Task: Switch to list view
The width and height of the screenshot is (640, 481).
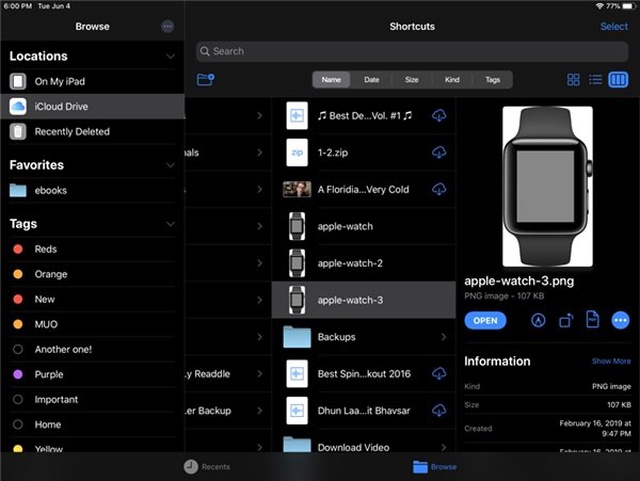Action: pyautogui.click(x=596, y=79)
